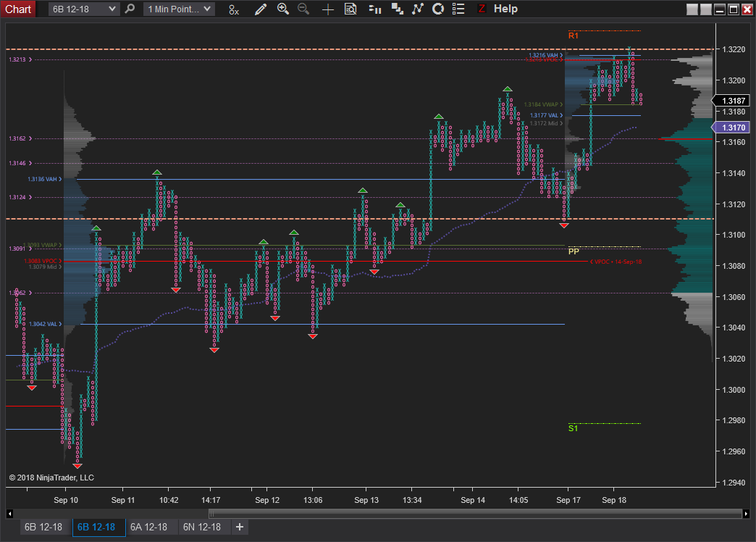Image resolution: width=756 pixels, height=542 pixels.
Task: Click the 1.3187 current price marker
Action: [x=731, y=101]
